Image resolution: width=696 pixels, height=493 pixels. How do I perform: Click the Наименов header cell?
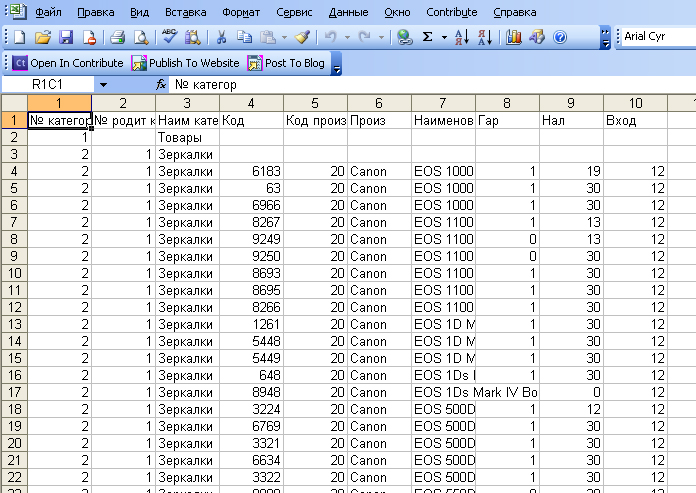[x=443, y=121]
